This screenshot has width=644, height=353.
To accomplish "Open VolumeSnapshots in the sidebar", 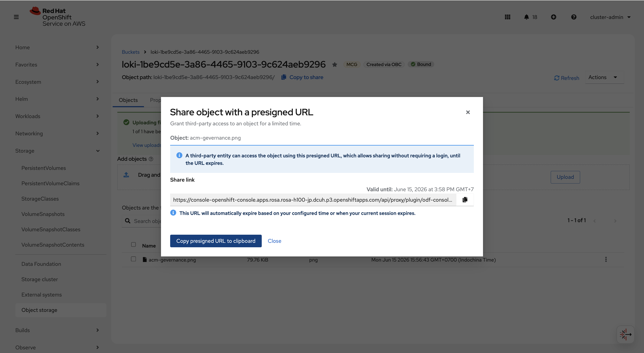I will pos(43,214).
